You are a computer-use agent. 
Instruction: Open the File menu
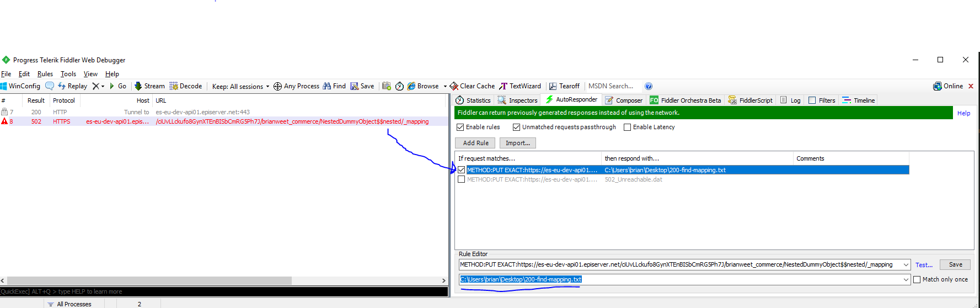pos(6,74)
